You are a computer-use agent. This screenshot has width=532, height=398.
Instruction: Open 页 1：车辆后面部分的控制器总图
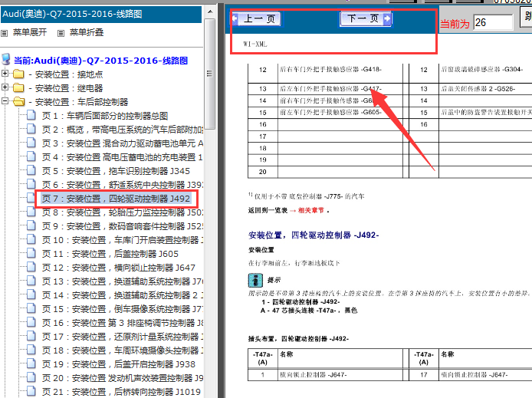coord(105,116)
